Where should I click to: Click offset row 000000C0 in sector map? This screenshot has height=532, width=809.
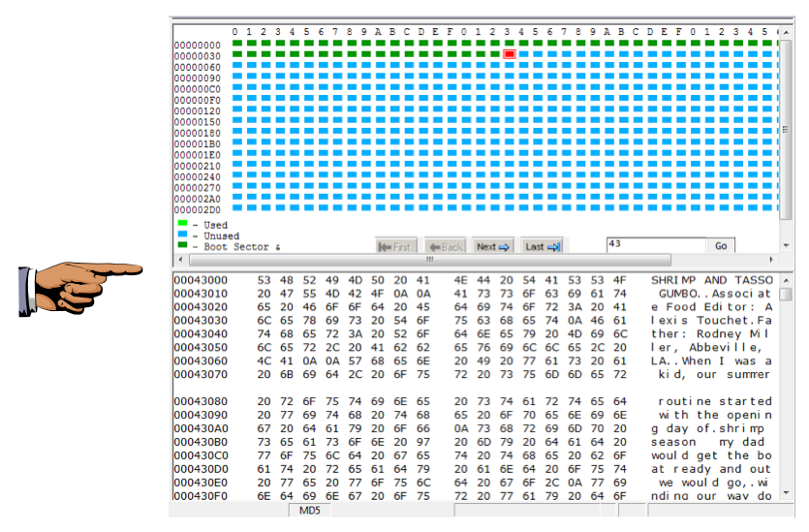[197, 89]
